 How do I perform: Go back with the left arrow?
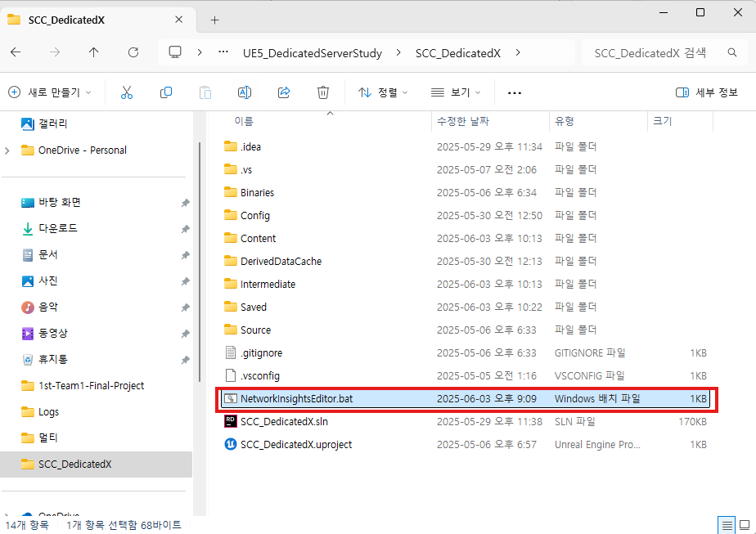pyautogui.click(x=16, y=52)
